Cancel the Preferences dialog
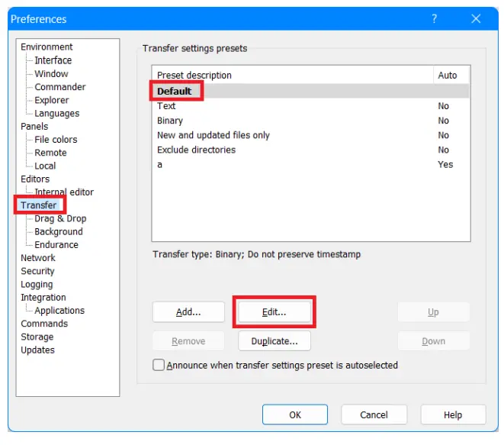Image resolution: width=504 pixels, height=445 pixels. [x=374, y=414]
